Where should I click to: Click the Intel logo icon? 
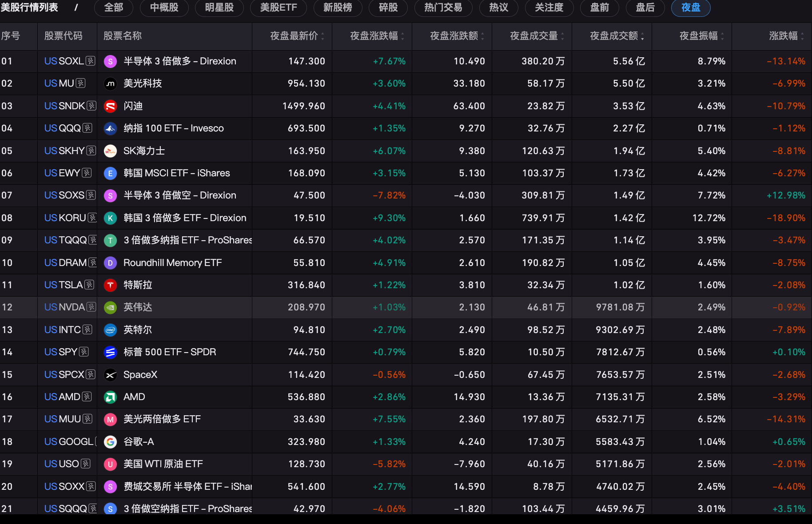(110, 330)
